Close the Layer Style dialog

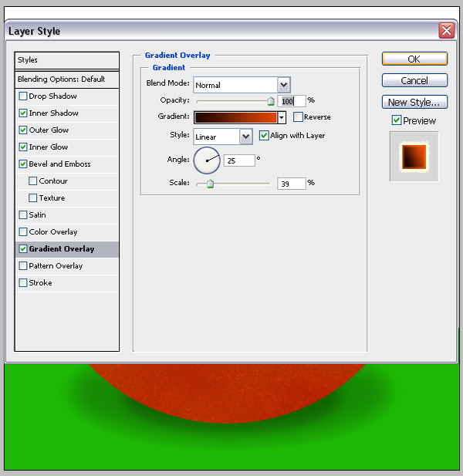(x=446, y=30)
